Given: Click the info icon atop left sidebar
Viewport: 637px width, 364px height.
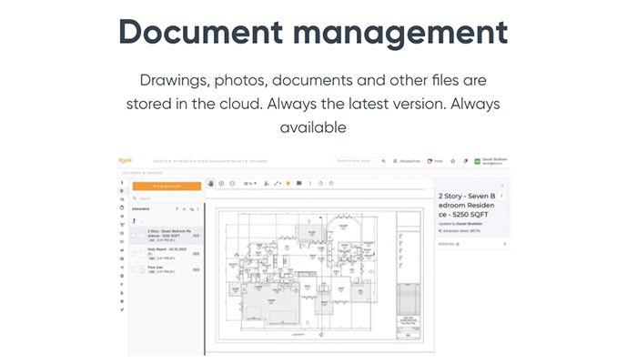Looking at the screenshot, I should [122, 182].
